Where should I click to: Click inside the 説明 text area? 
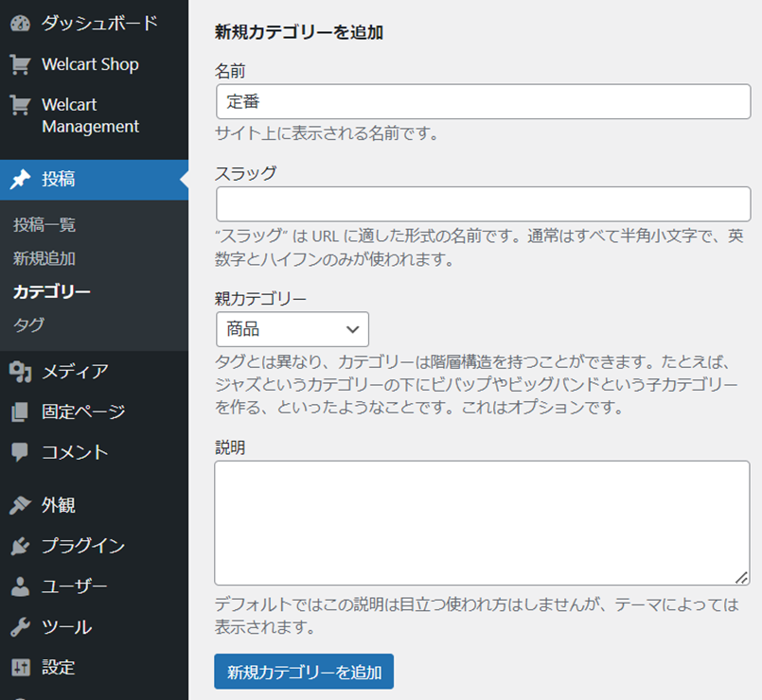tap(481, 523)
